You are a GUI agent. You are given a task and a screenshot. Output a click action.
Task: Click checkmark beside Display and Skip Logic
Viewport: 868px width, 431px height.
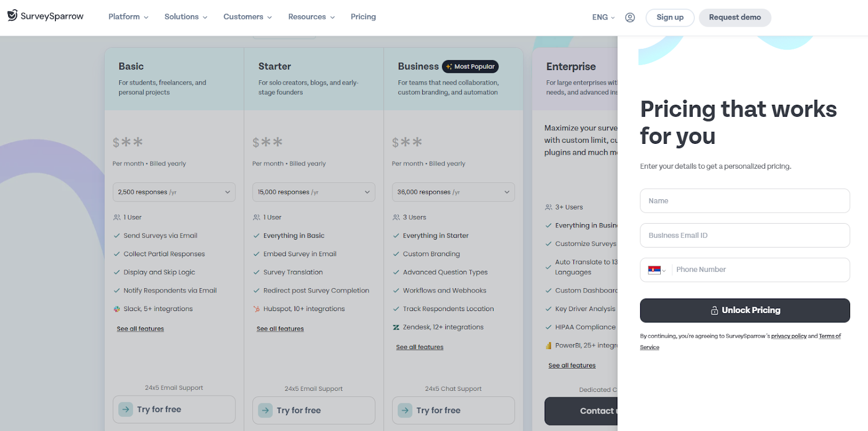[117, 272]
